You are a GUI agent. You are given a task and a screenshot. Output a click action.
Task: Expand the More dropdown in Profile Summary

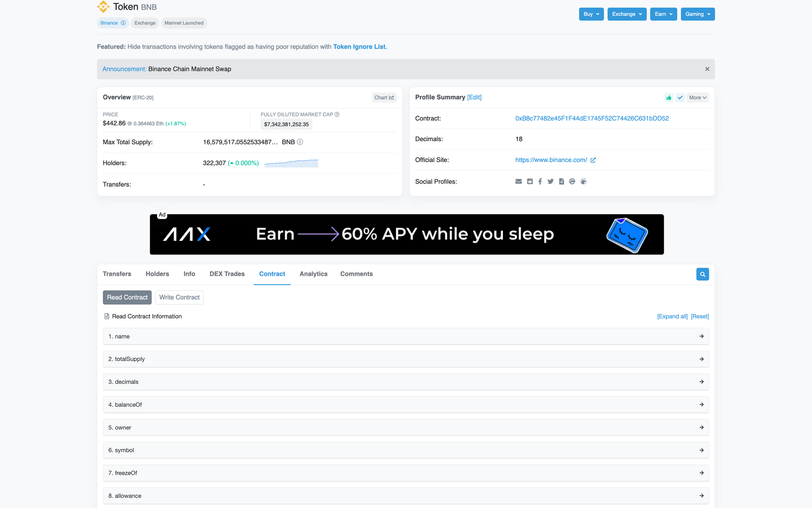coord(698,98)
